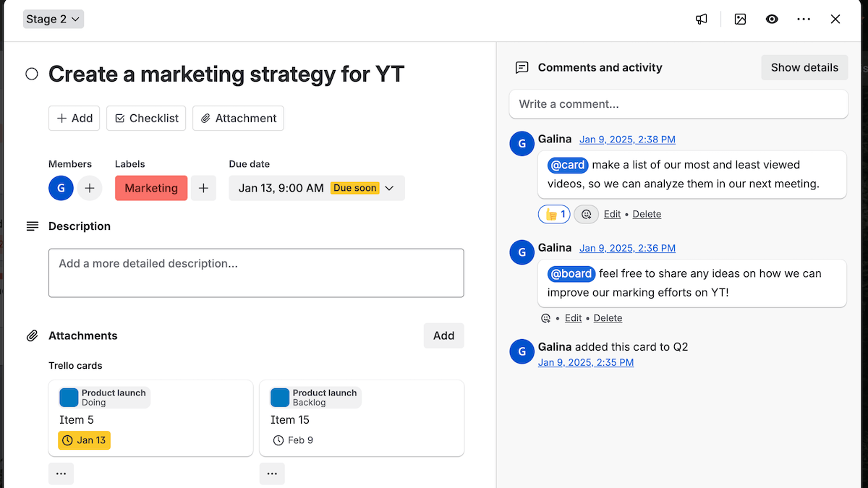The image size is (868, 488).
Task: Toggle the thumbs-up reaction on Galina's comment
Action: point(553,214)
